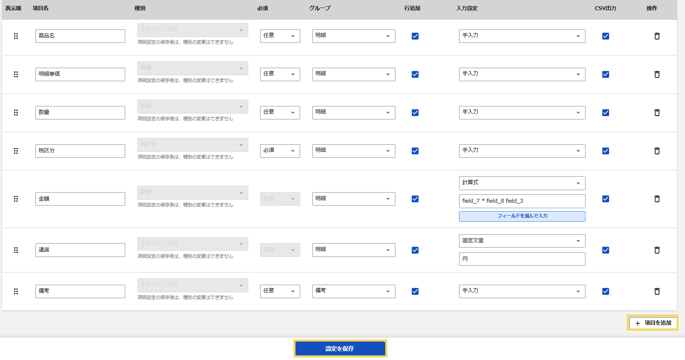Click the 表示順 column header
Image resolution: width=685 pixels, height=360 pixels.
click(x=13, y=8)
